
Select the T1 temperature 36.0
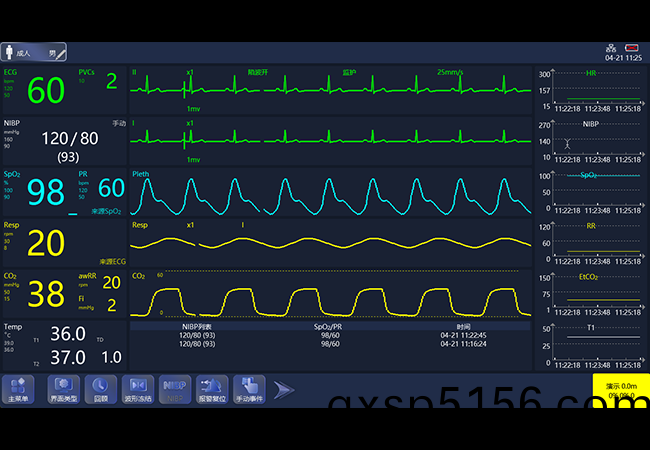click(68, 334)
